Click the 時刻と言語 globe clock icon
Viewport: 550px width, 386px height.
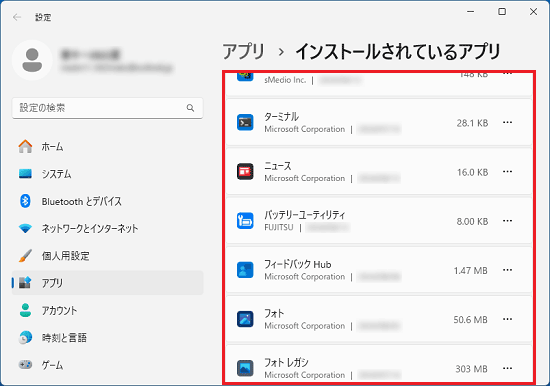click(25, 338)
